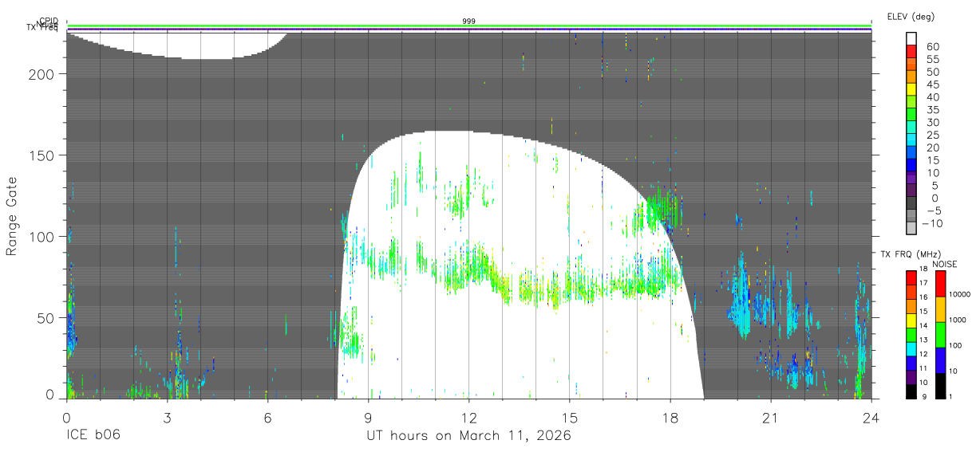
Task: Click the NOISE tick label '100'
Action: click(x=955, y=345)
